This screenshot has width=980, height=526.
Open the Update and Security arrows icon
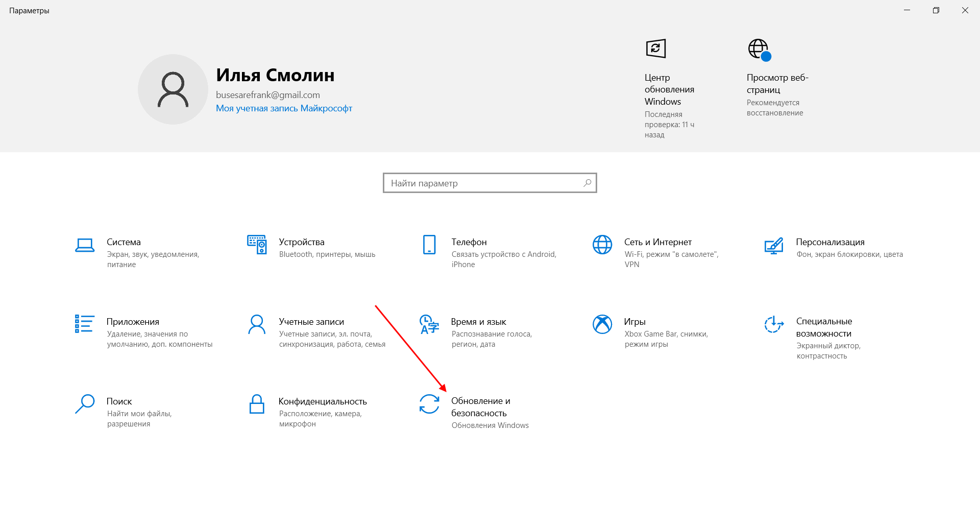429,404
